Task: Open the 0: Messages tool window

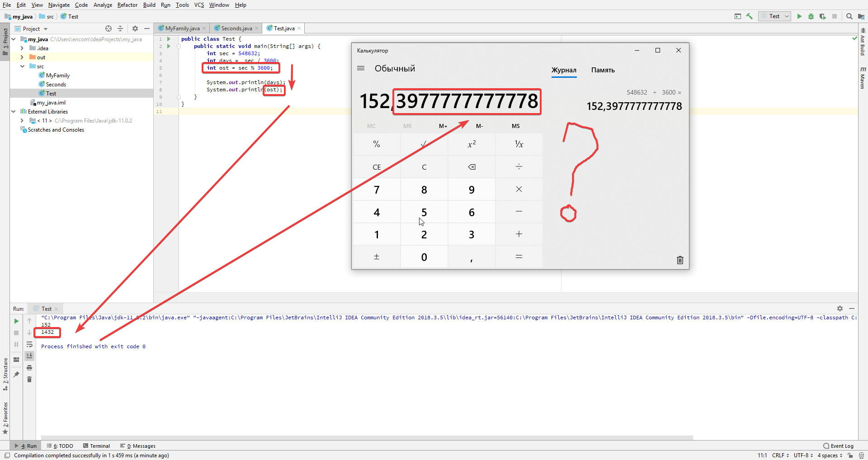Action: pos(138,446)
